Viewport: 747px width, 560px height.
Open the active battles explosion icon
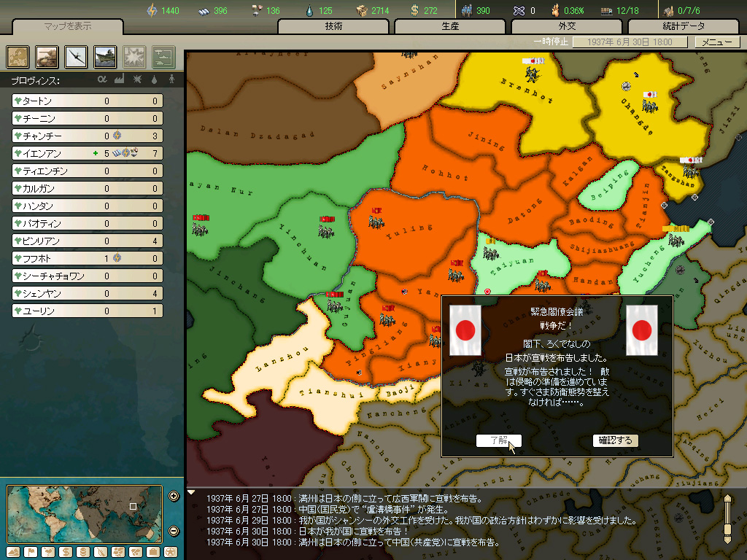click(134, 57)
